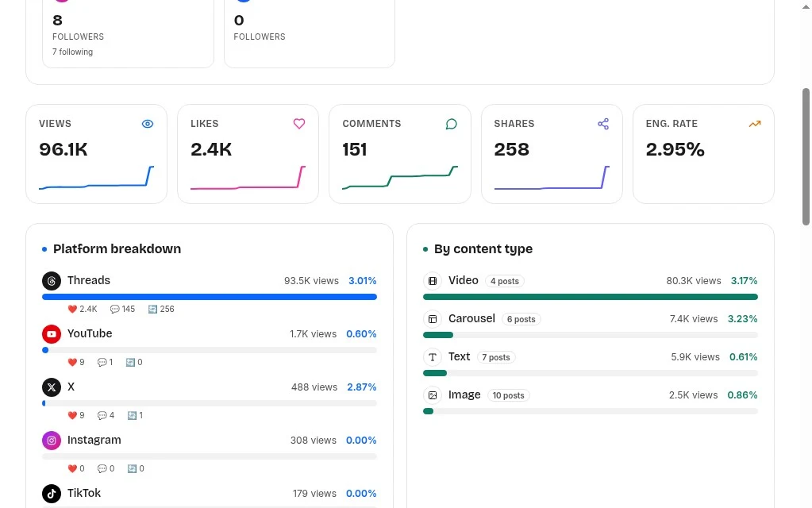
Task: Click the Text views progress bar
Action: [591, 373]
